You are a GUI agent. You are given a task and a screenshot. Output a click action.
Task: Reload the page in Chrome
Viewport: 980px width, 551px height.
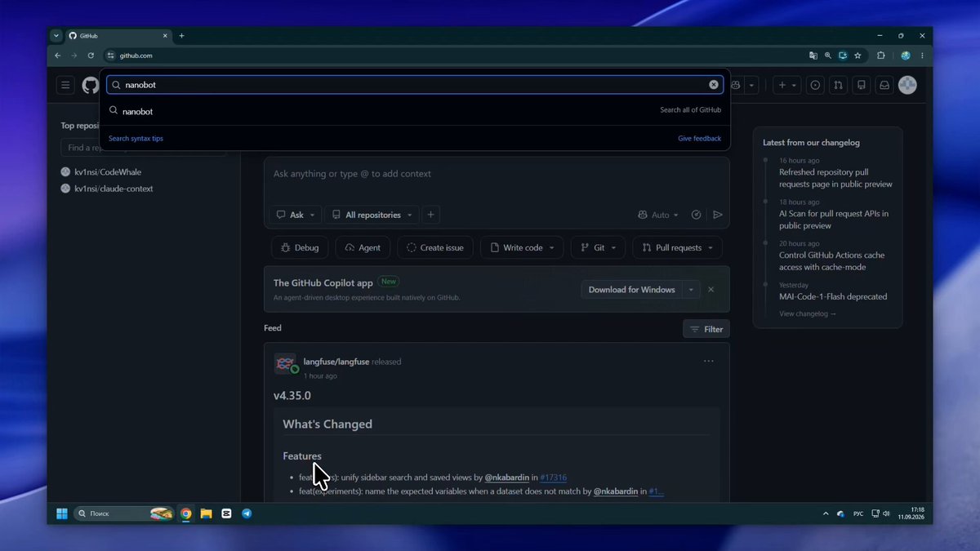pyautogui.click(x=91, y=56)
